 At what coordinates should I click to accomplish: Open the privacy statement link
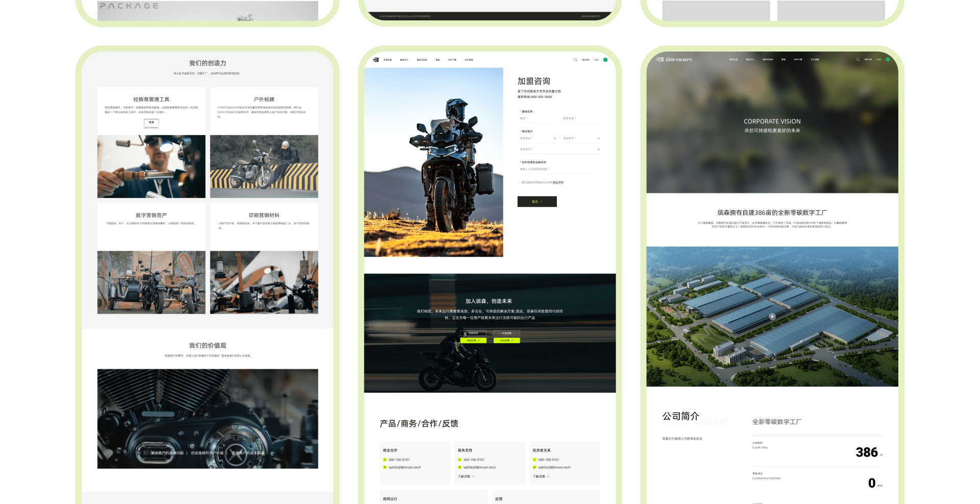pyautogui.click(x=558, y=182)
